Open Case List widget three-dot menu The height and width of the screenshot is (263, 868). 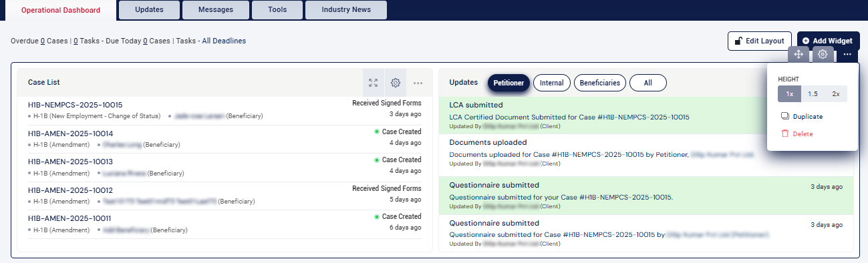(418, 83)
